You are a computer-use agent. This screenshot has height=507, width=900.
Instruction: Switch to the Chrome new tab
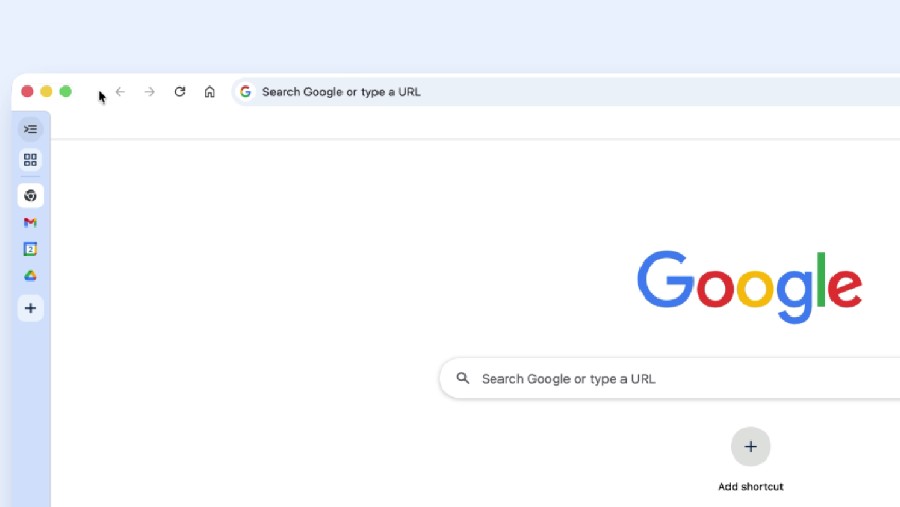[30, 196]
